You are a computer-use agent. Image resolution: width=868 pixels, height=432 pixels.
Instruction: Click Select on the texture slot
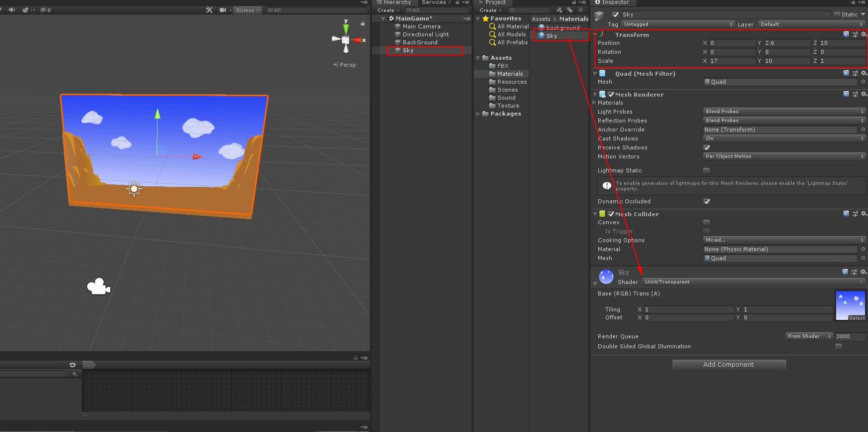pos(857,318)
